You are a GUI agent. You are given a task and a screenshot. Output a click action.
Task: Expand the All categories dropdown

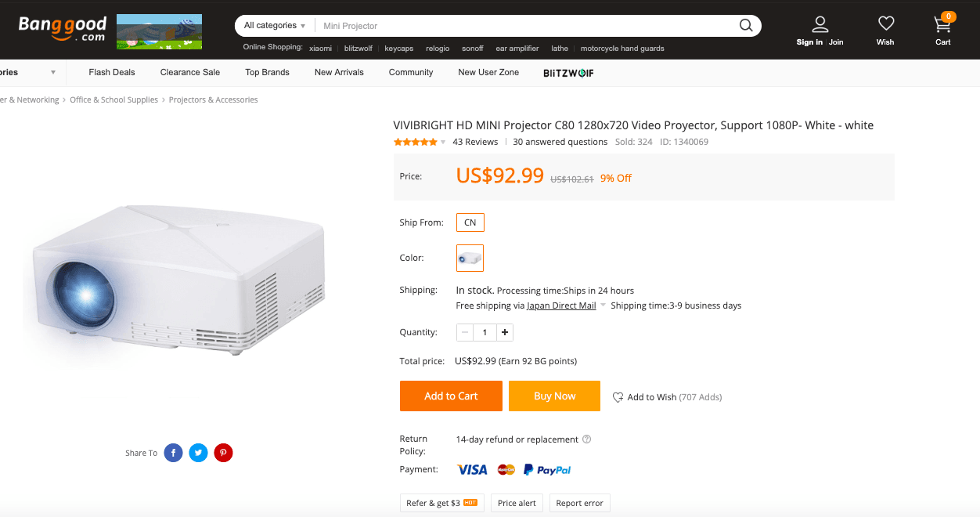pos(274,26)
